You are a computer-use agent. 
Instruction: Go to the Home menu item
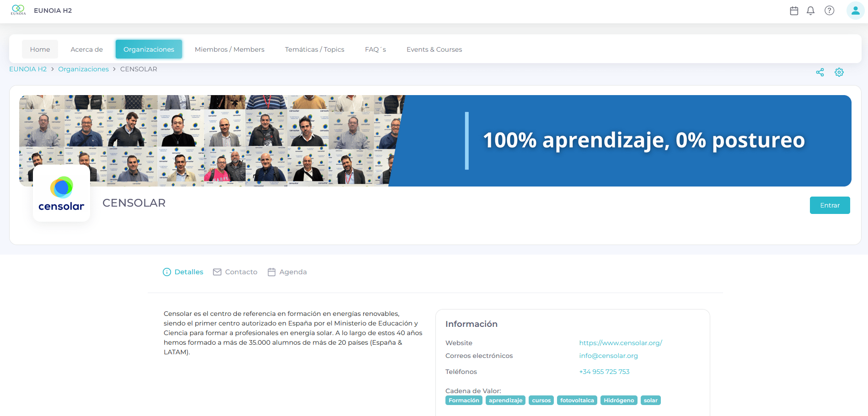[x=40, y=49]
